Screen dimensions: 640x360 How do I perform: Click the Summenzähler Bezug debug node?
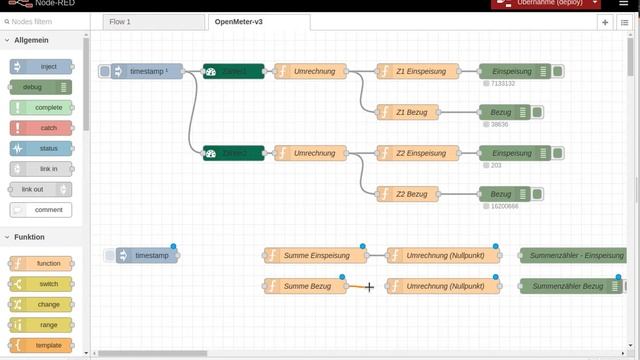coord(571,286)
